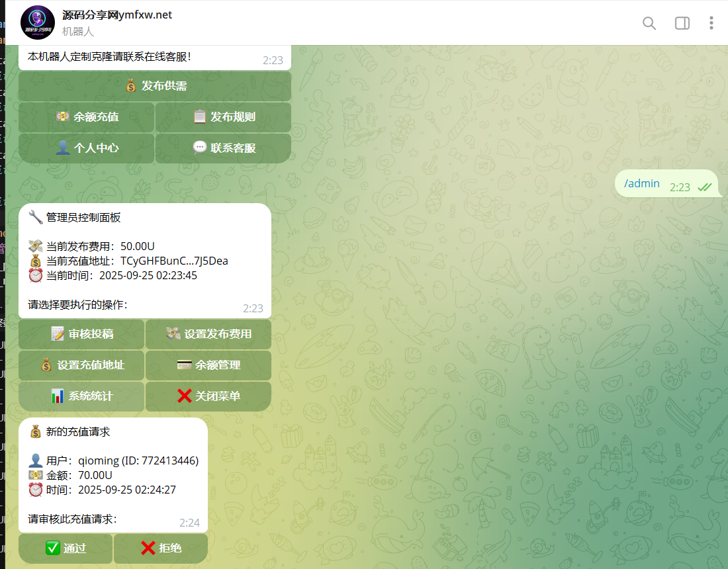Click the 管理员控制面板 message bubble
The height and width of the screenshot is (569, 728).
tap(144, 261)
